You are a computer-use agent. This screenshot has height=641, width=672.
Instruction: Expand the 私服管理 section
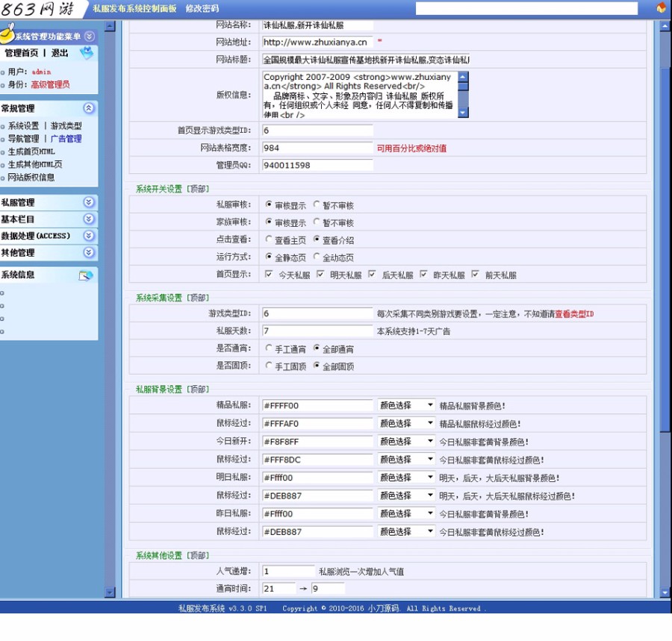pyautogui.click(x=89, y=202)
